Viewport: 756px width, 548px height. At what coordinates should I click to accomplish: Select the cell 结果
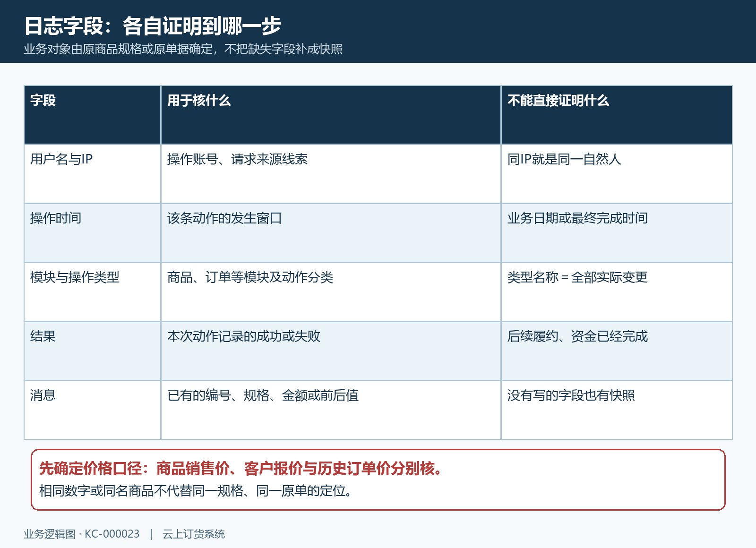click(x=93, y=351)
